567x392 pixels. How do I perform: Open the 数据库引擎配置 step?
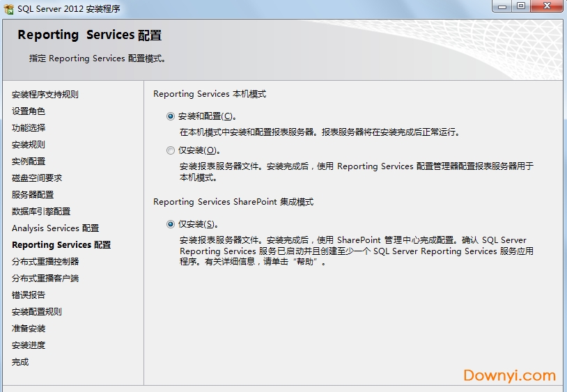coord(41,212)
